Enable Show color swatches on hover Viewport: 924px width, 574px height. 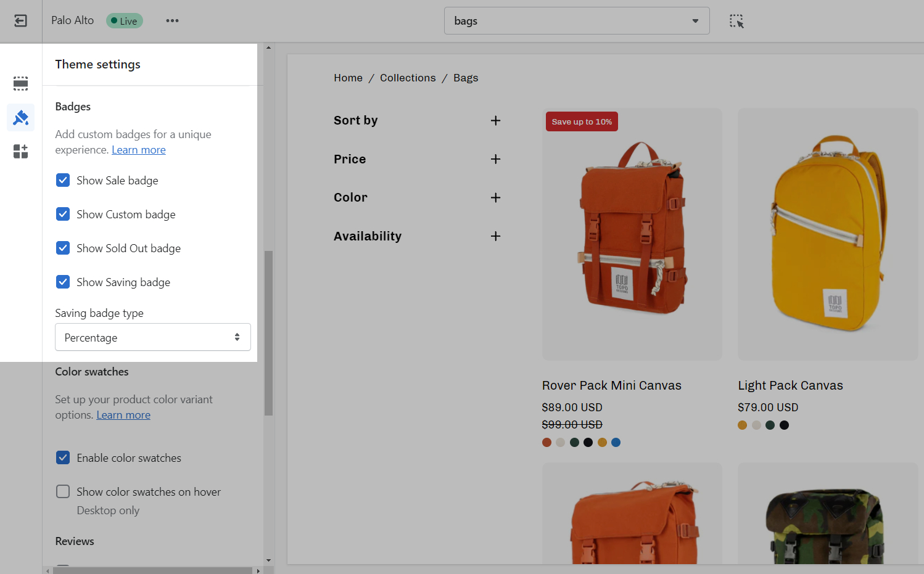(x=63, y=491)
